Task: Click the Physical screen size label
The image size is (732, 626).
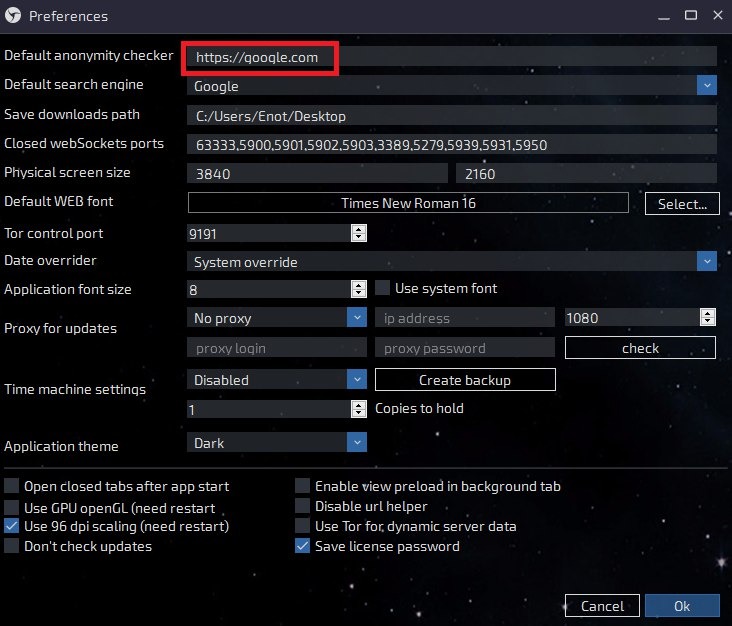Action: 67,173
